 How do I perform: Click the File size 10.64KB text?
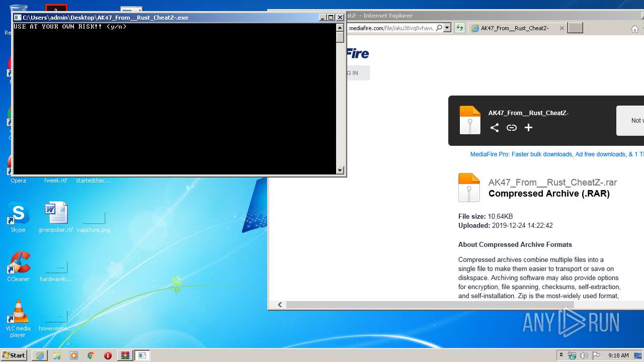coord(486,216)
